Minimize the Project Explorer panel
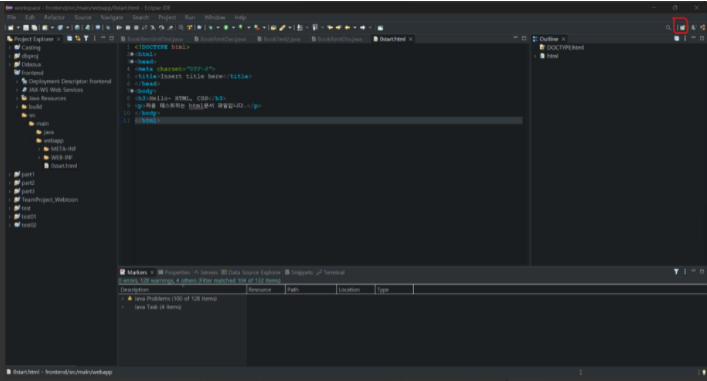The width and height of the screenshot is (707, 381). tap(103, 38)
